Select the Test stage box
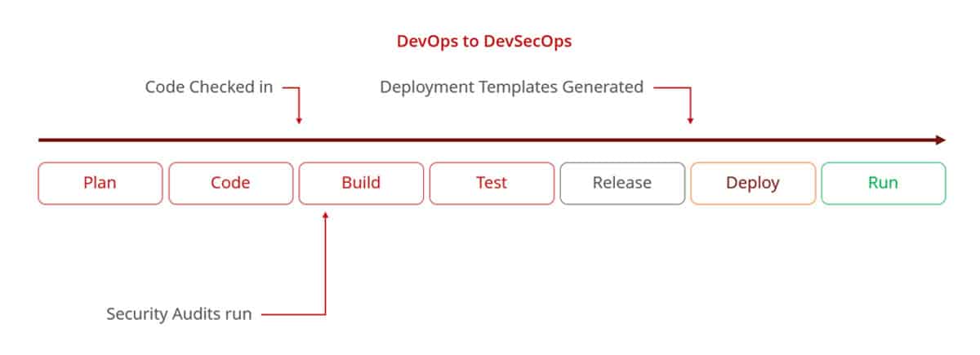 coord(492,183)
